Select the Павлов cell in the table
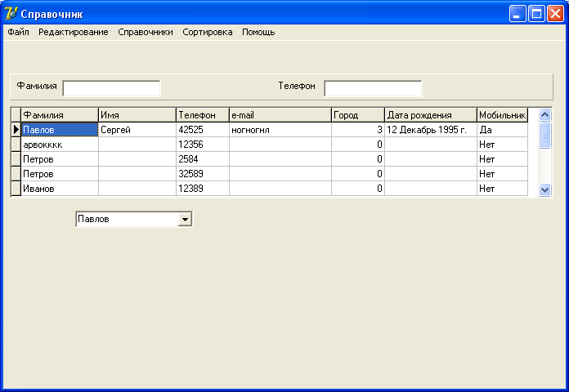Viewport: 569px width, 392px height. pos(60,130)
